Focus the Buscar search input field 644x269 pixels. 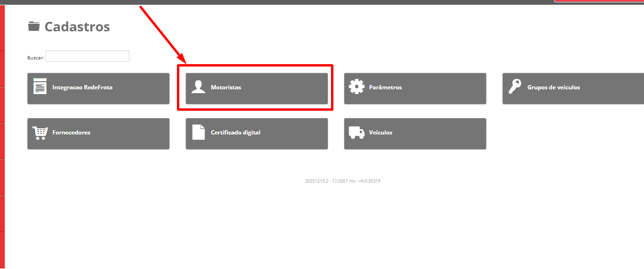click(88, 56)
